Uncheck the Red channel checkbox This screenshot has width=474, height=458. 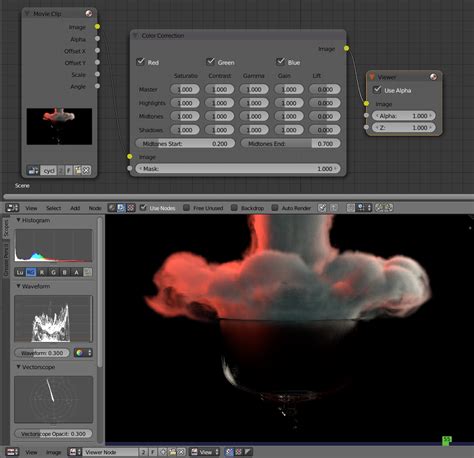140,62
